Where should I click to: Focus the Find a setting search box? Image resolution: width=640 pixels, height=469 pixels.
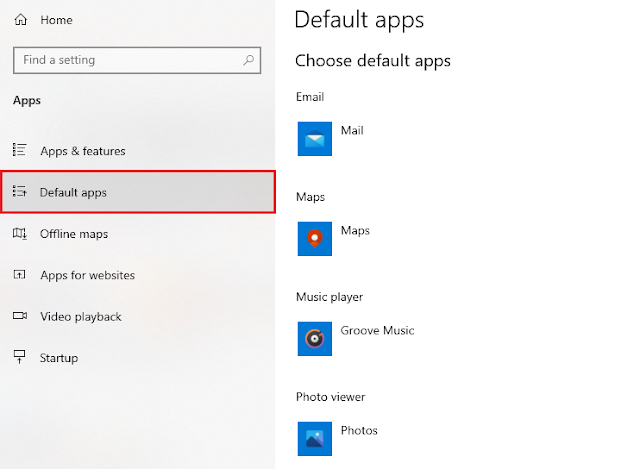click(x=137, y=60)
